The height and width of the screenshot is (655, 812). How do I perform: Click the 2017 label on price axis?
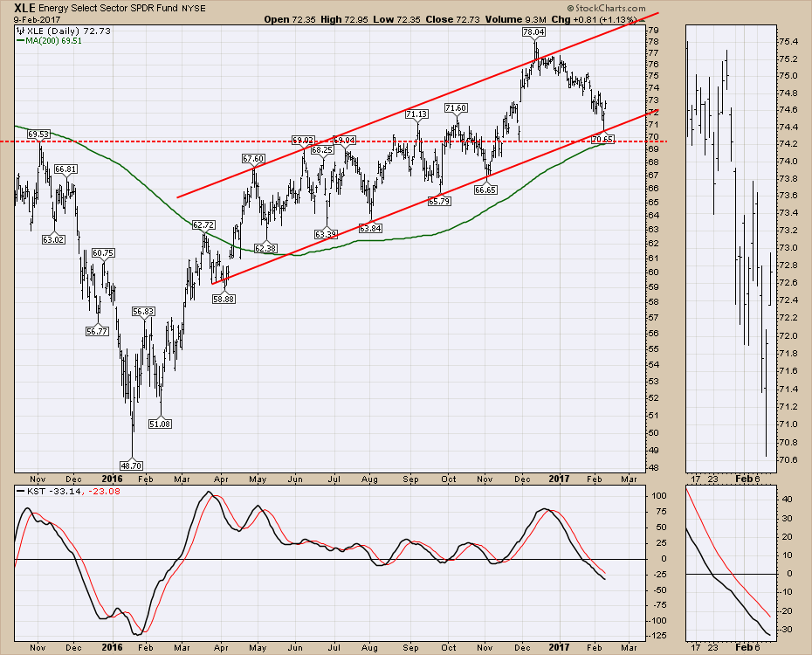coord(560,479)
